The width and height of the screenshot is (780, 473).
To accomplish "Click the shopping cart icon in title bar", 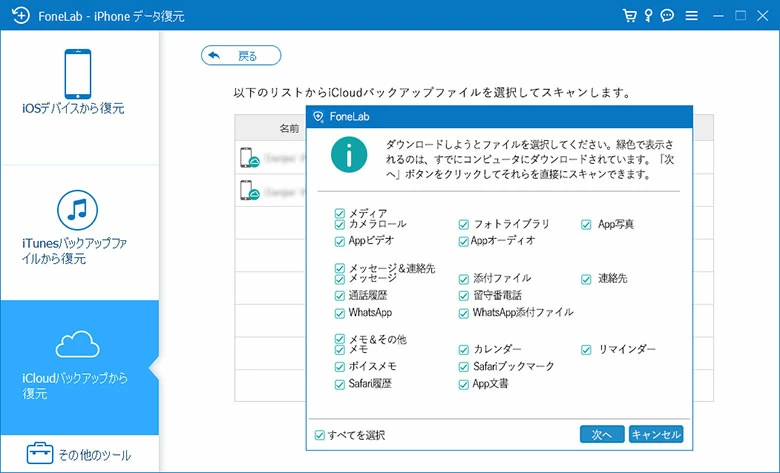I will click(628, 16).
